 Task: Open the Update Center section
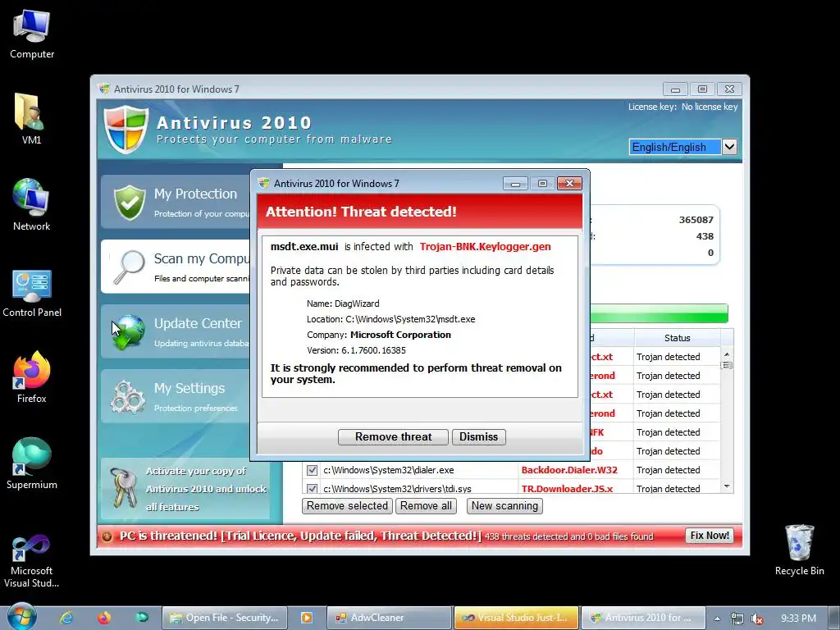point(177,331)
